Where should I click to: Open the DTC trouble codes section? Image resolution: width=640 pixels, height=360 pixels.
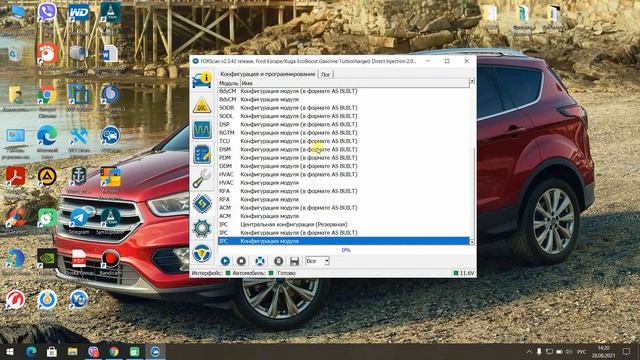202,105
